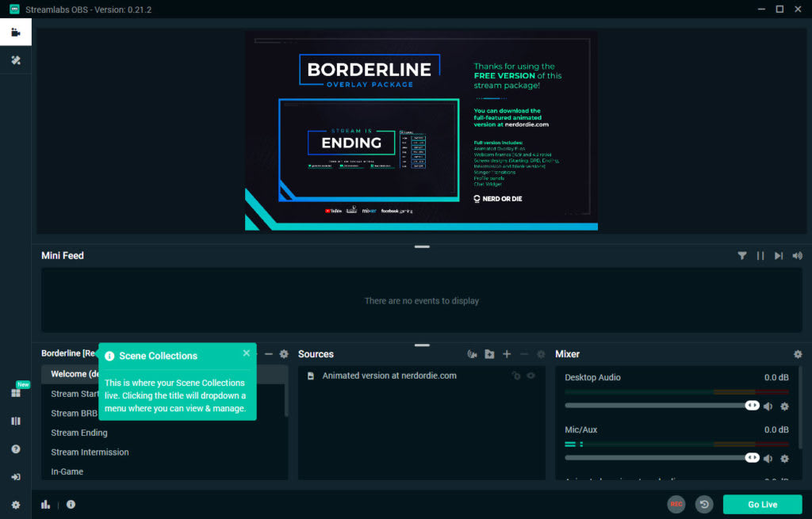Image resolution: width=812 pixels, height=519 pixels.
Task: Open the Layout Editor columns icon
Action: [x=15, y=421]
